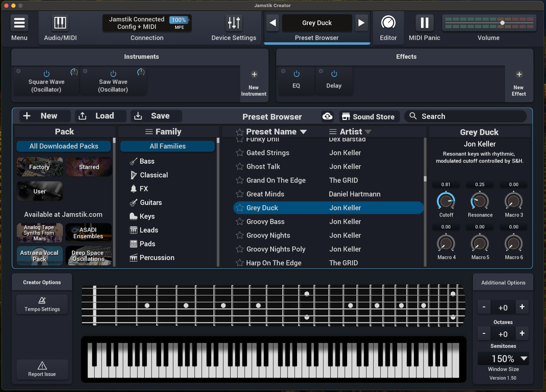Select All Downloaded Packs
The image size is (546, 392).
[64, 146]
